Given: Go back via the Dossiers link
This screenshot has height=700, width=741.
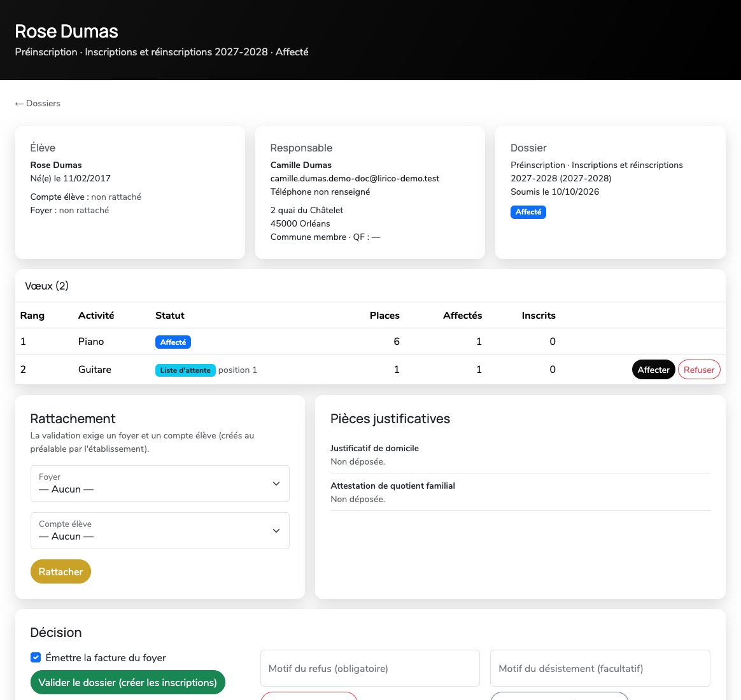Looking at the screenshot, I should click(38, 104).
